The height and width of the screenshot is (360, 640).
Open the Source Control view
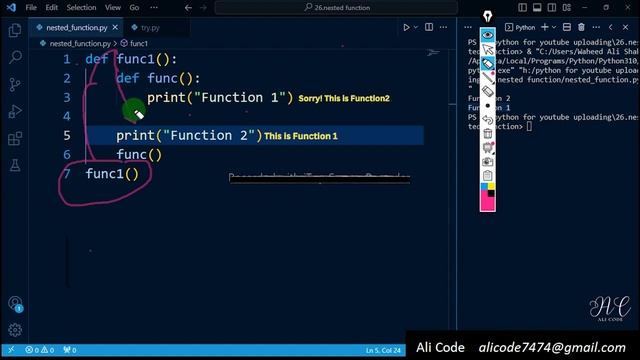pos(15,84)
